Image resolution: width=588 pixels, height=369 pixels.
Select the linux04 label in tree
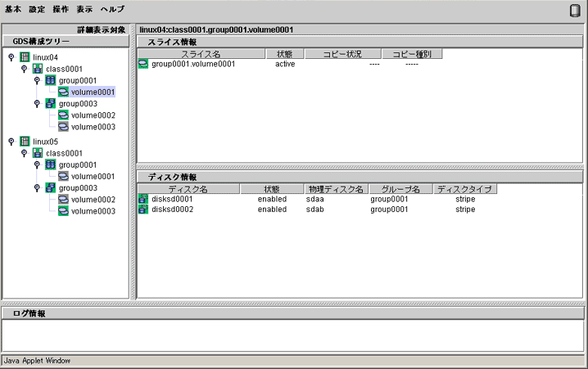(x=45, y=57)
